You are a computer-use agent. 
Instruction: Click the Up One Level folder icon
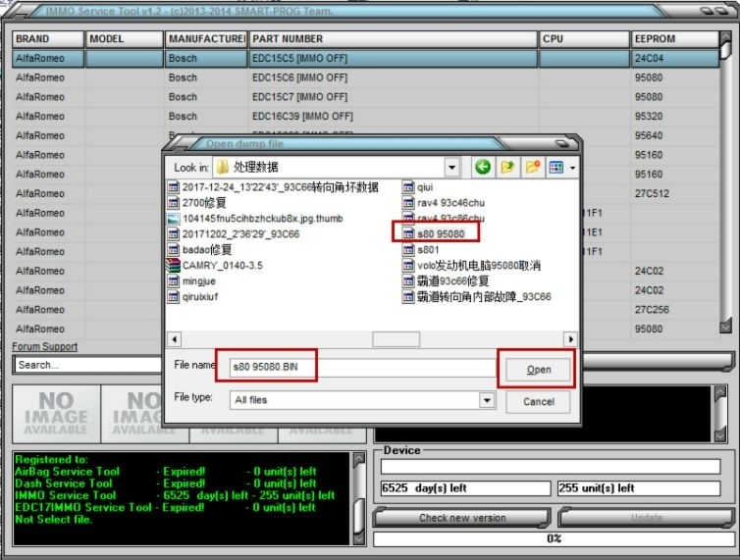tap(507, 167)
